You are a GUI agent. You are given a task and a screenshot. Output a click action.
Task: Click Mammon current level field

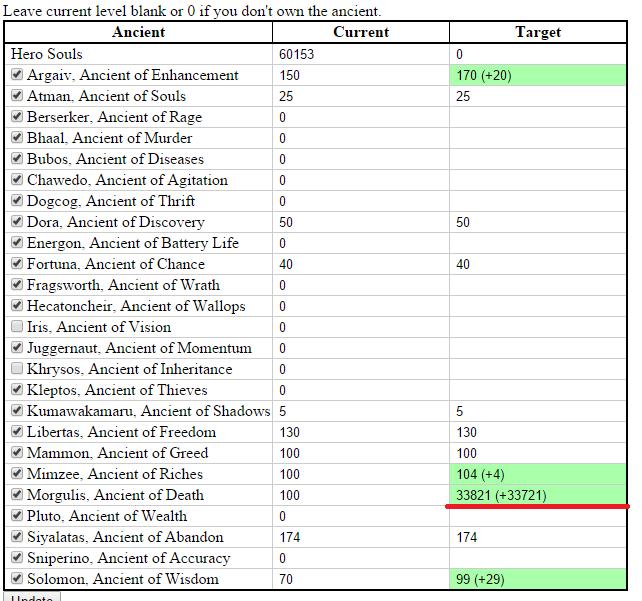click(361, 453)
